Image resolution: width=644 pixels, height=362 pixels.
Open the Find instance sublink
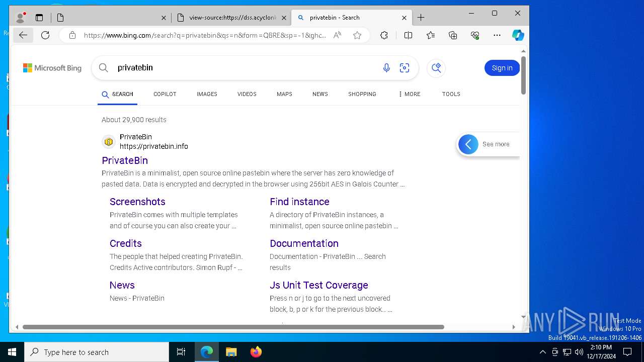(299, 202)
